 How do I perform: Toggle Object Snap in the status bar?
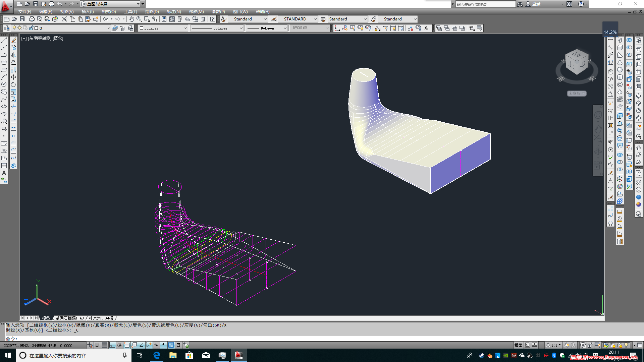pos(127,345)
